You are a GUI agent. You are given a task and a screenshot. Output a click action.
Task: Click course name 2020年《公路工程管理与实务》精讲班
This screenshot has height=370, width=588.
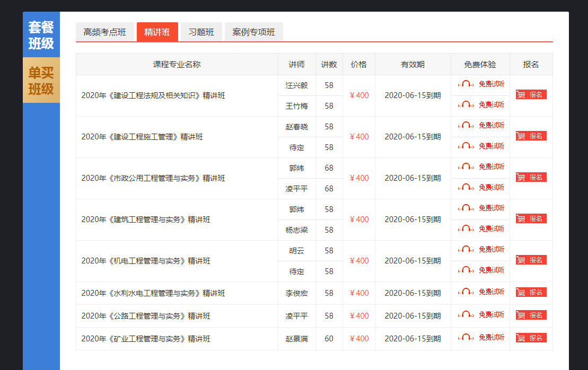pyautogui.click(x=146, y=316)
